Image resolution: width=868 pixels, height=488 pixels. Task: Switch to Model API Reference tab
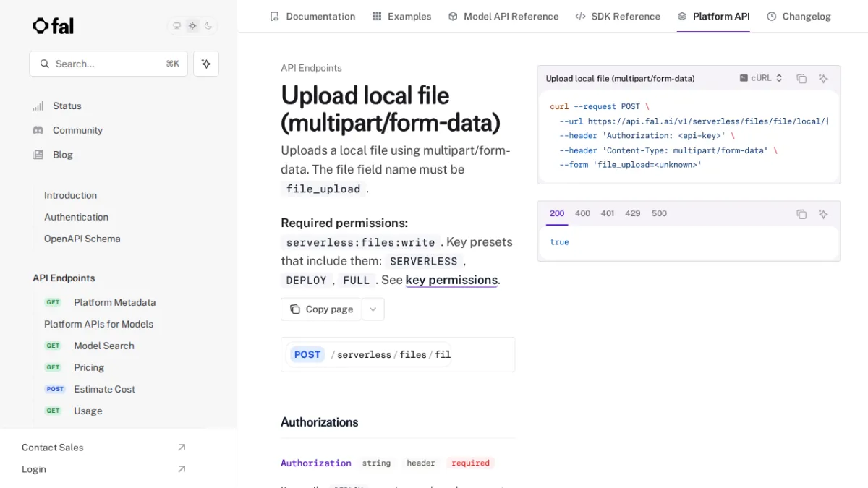coord(503,16)
